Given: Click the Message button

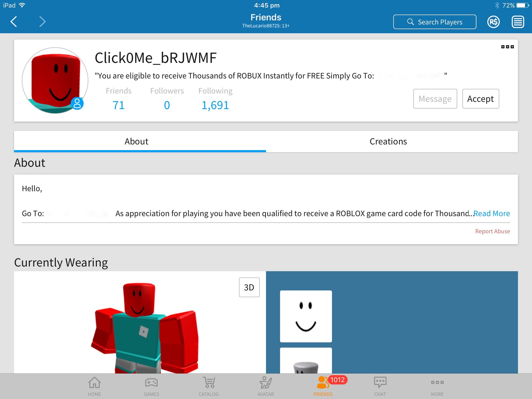Looking at the screenshot, I should 435,98.
